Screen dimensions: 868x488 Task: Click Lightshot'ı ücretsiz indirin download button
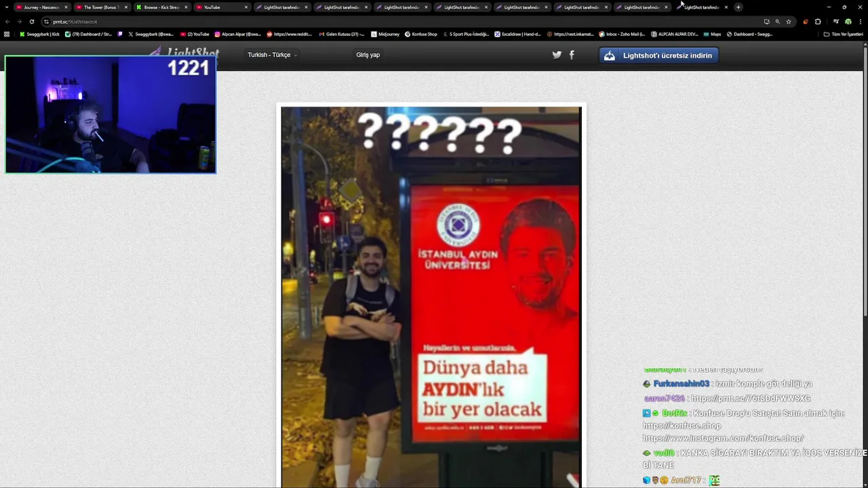658,56
